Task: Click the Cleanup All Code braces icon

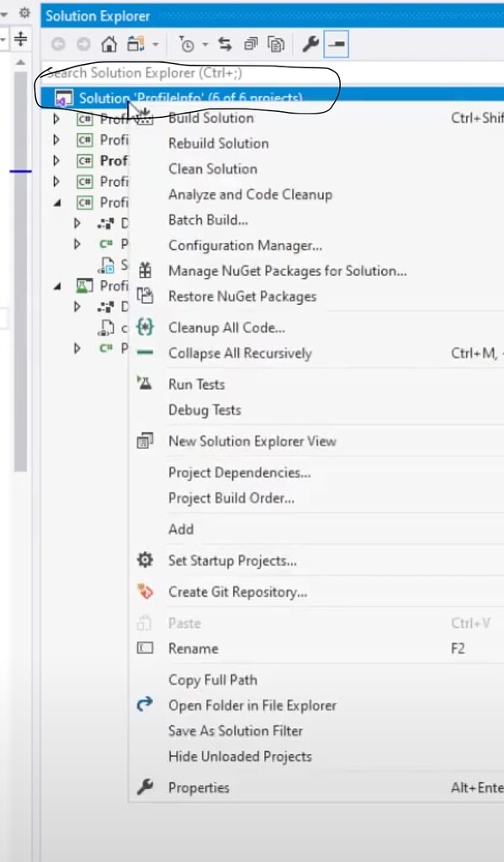Action: pyautogui.click(x=145, y=327)
